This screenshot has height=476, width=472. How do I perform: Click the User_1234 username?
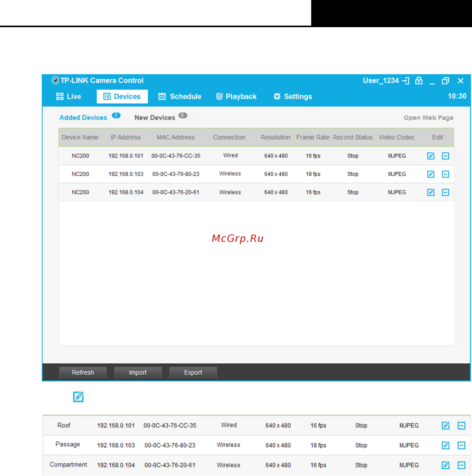pyautogui.click(x=381, y=80)
